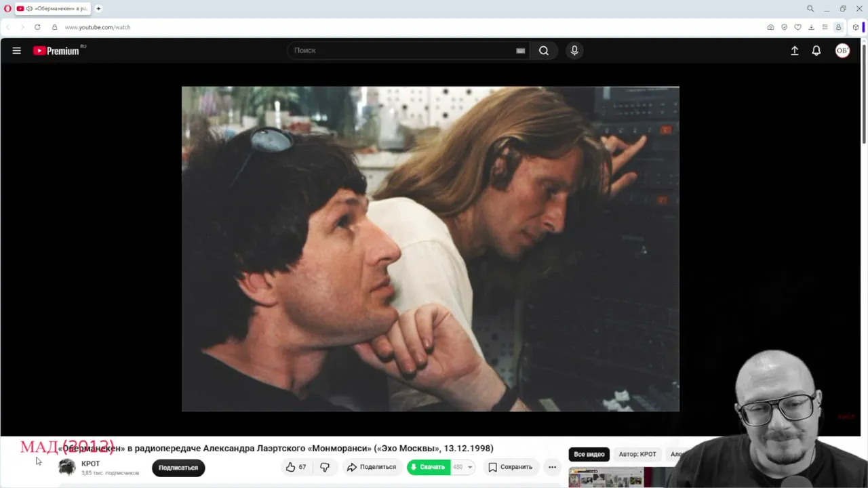Share the video via Поделиться

[x=372, y=467]
